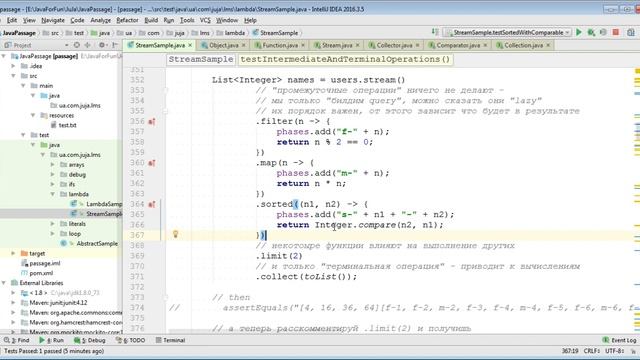The height and width of the screenshot is (360, 640).
Task: Collapse the src folder
Action: click(13, 76)
